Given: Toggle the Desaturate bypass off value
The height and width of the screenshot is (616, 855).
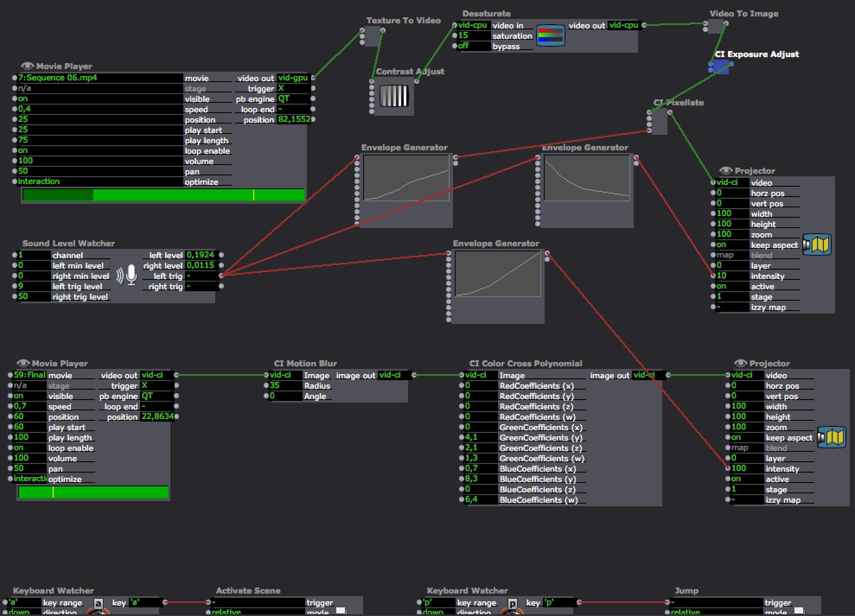Looking at the screenshot, I should [474, 46].
